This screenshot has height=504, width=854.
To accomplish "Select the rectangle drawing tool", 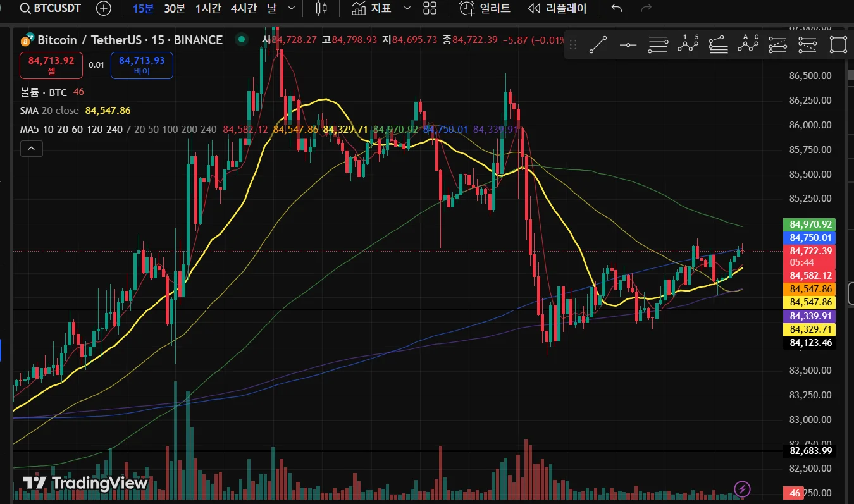I will 838,45.
